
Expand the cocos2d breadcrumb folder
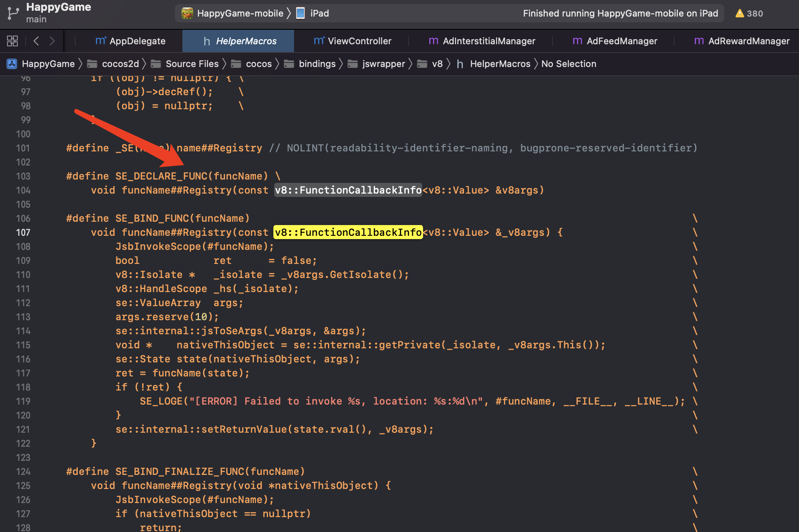pyautogui.click(x=120, y=64)
